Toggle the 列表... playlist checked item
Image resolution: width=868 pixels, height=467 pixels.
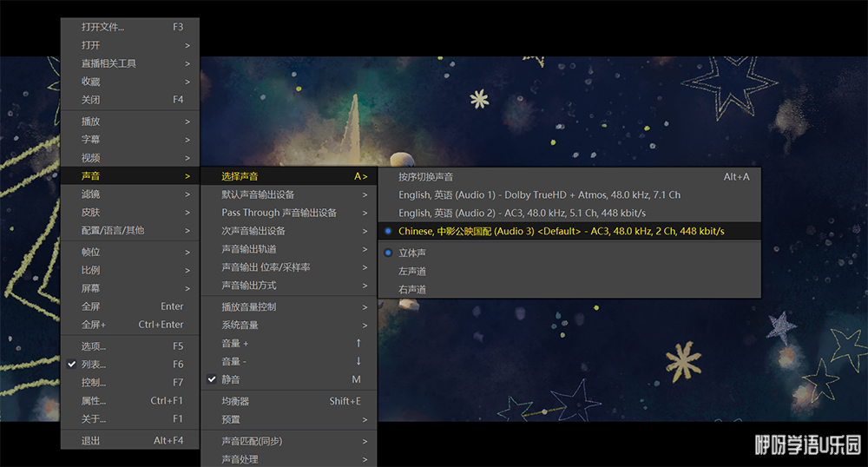click(94, 365)
